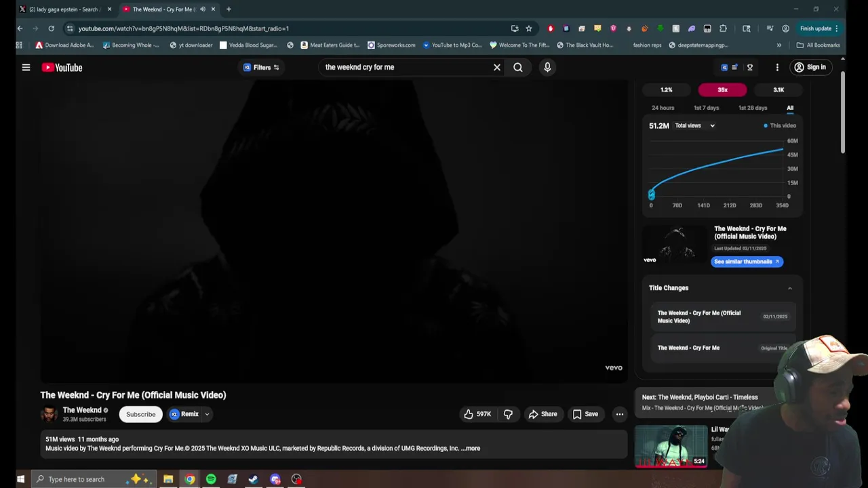Open File Explorer from the taskbar
Viewport: 868px width, 488px height.
pyautogui.click(x=168, y=479)
